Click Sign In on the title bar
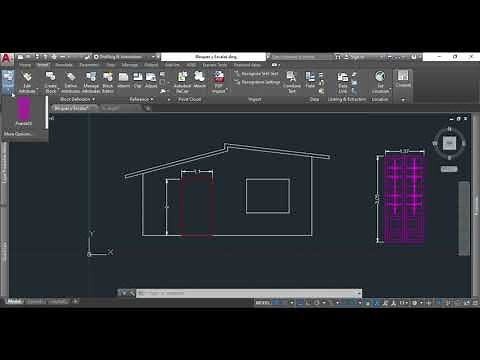Viewport: 480px width, 360px height. click(355, 57)
